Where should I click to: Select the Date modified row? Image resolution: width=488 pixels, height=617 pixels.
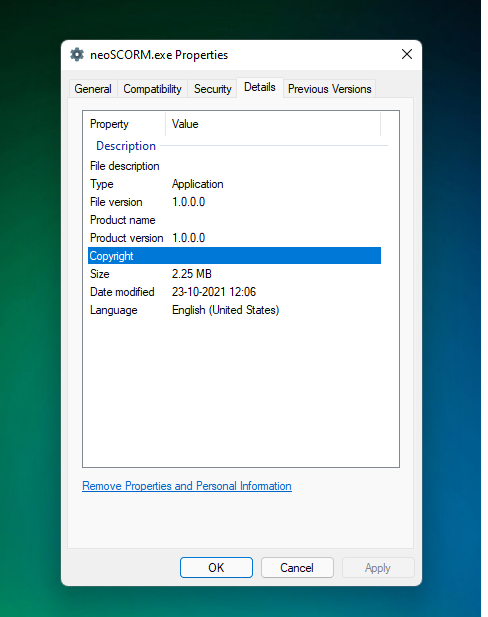235,292
